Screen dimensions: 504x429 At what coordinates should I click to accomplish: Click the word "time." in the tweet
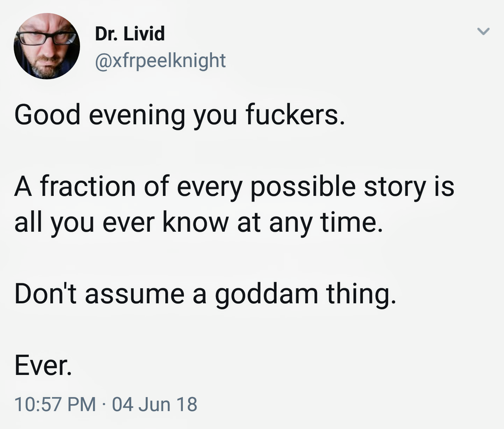[351, 223]
